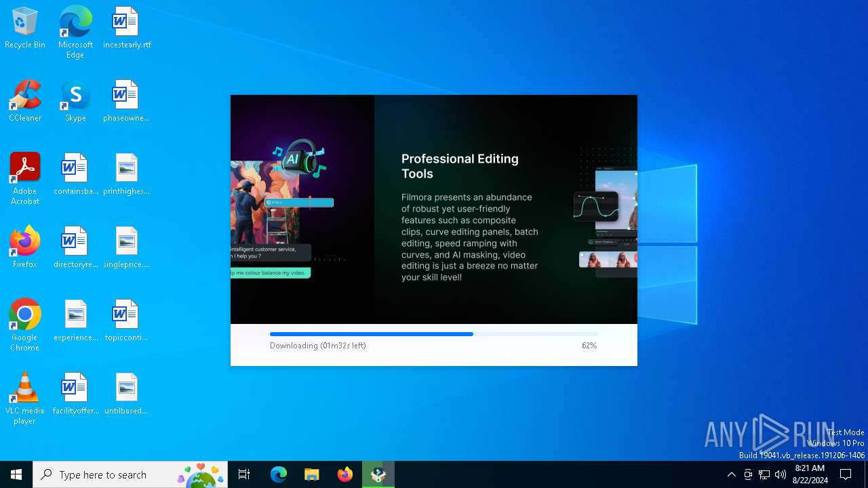The width and height of the screenshot is (868, 488).
Task: Click the search highlights picture in search box
Action: pyautogui.click(x=201, y=474)
